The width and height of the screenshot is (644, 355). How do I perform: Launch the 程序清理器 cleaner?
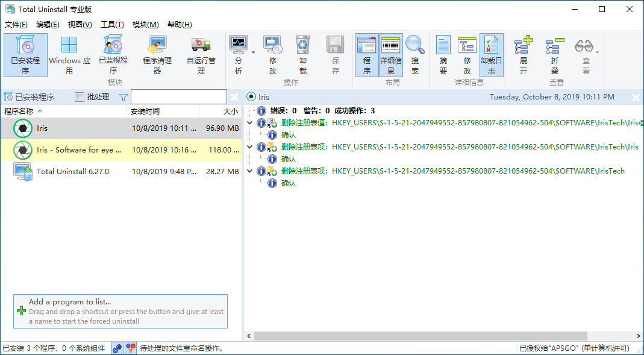[157, 55]
